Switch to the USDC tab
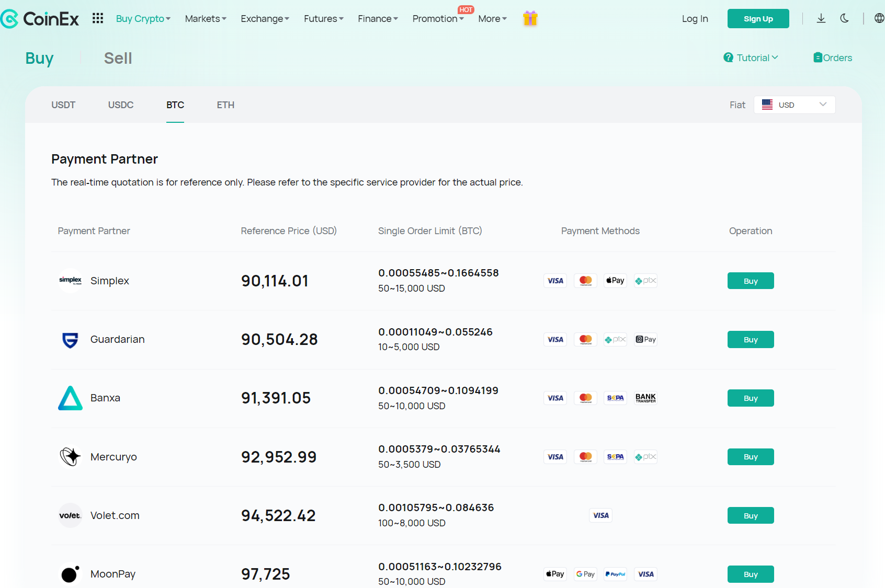Image resolution: width=885 pixels, height=588 pixels. click(x=121, y=105)
